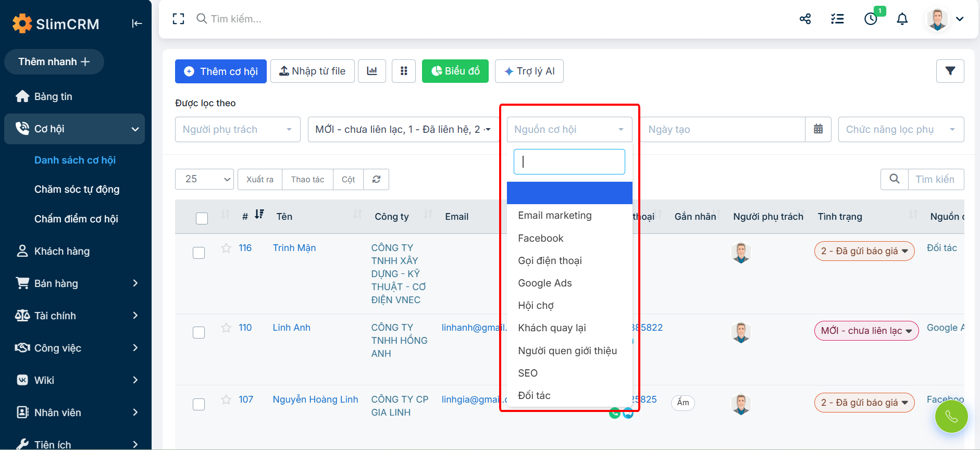Toggle fullscreen mode icon
This screenshot has height=450, width=980.
[x=179, y=19]
